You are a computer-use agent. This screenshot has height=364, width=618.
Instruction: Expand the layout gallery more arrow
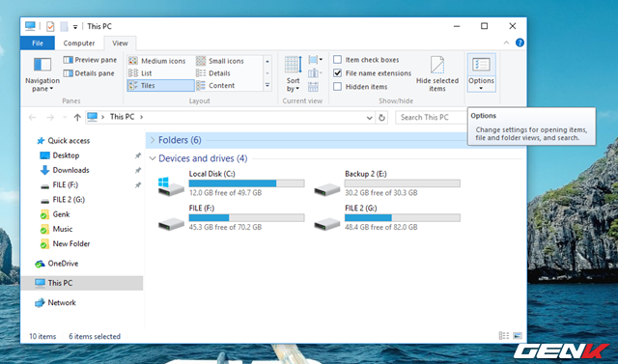tap(267, 86)
